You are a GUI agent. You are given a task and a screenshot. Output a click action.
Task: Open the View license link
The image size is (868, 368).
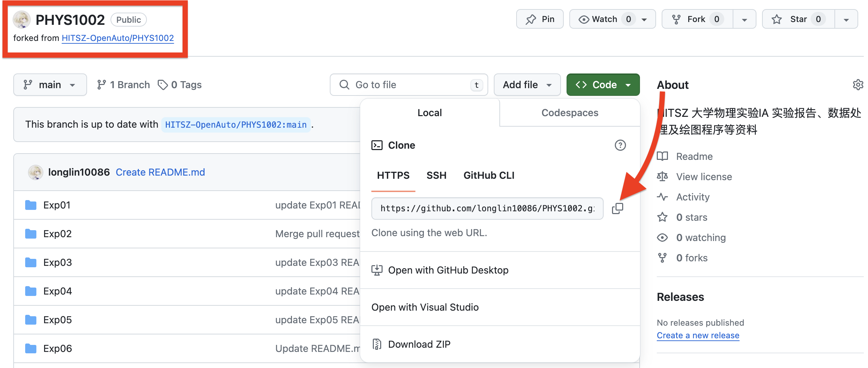pos(704,177)
